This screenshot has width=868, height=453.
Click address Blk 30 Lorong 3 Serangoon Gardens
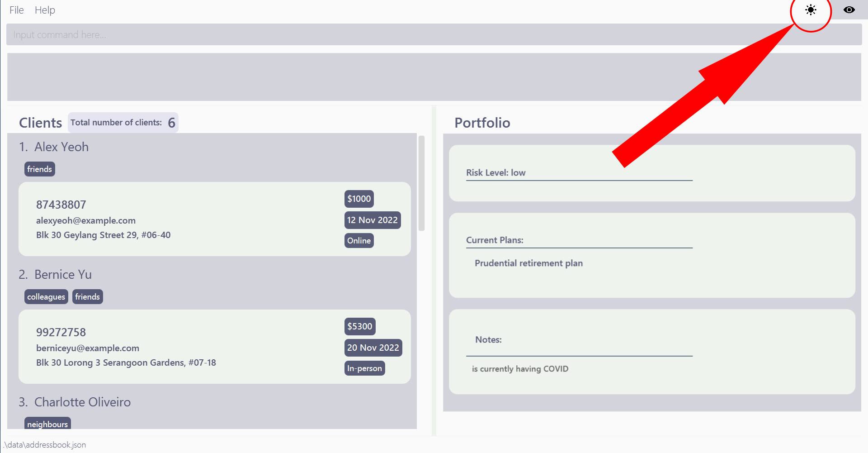[x=126, y=362]
